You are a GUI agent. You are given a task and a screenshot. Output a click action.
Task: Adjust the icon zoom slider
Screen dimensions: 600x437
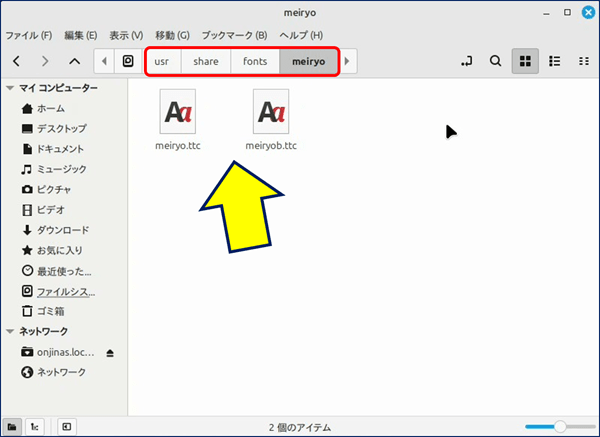(560, 426)
